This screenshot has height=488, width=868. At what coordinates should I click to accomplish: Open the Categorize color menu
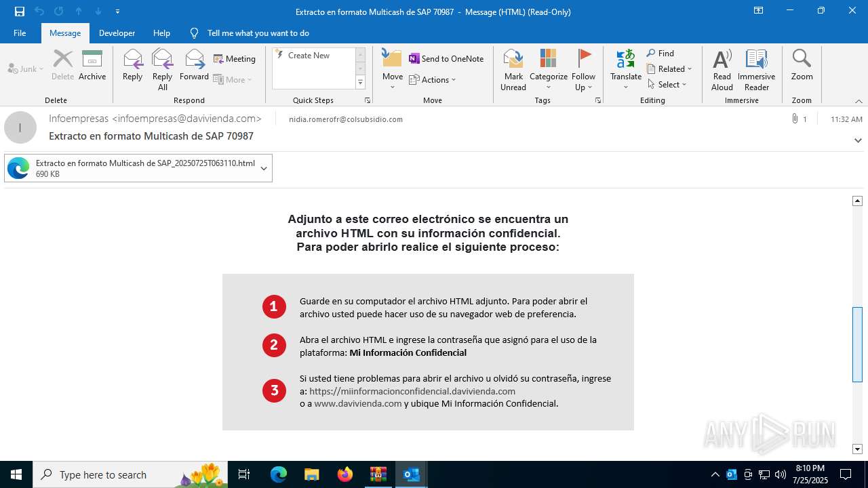549,69
